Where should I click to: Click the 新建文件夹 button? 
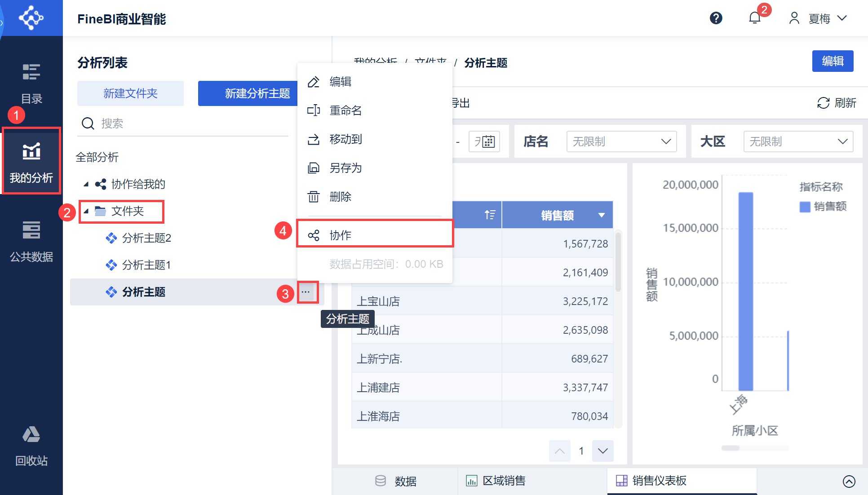point(130,93)
